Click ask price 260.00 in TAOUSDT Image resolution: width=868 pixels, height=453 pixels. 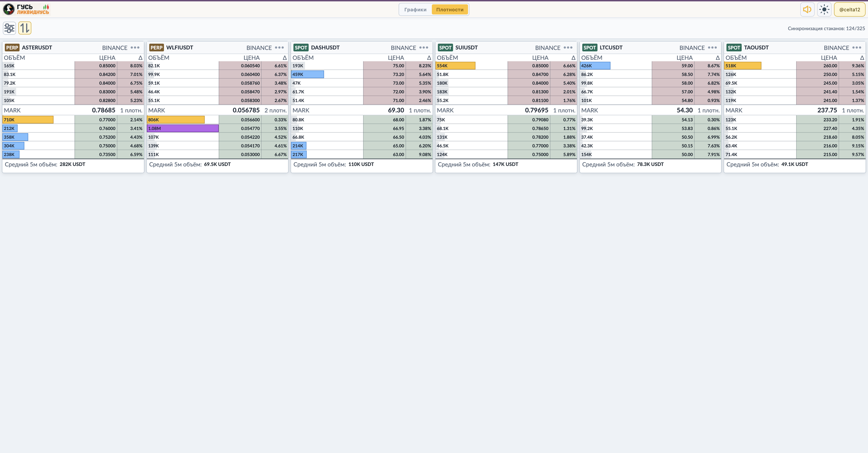pyautogui.click(x=830, y=66)
